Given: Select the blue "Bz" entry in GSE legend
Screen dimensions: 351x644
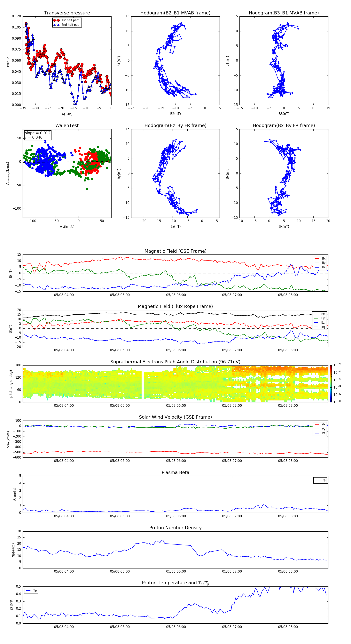Looking at the screenshot, I should pyautogui.click(x=320, y=267).
